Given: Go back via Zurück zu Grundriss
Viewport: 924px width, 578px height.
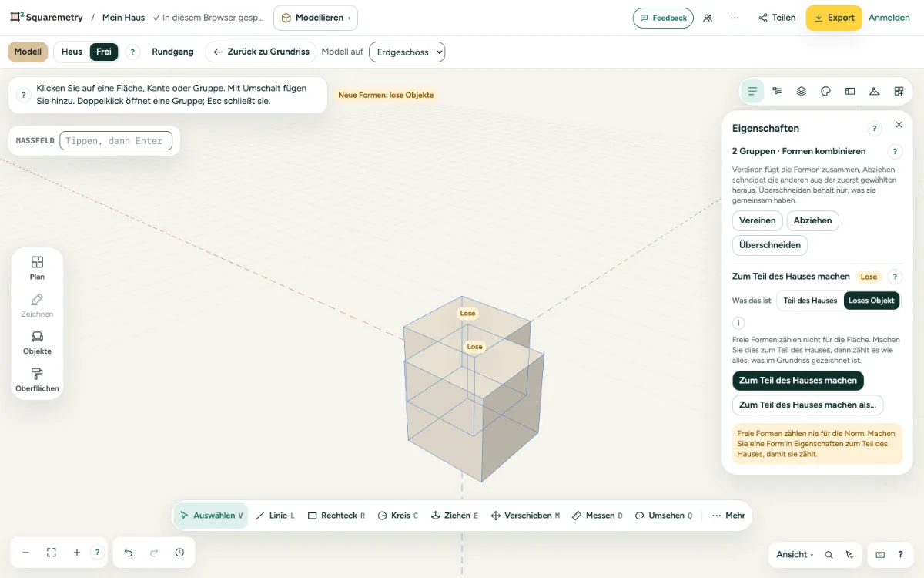Looking at the screenshot, I should tap(261, 52).
